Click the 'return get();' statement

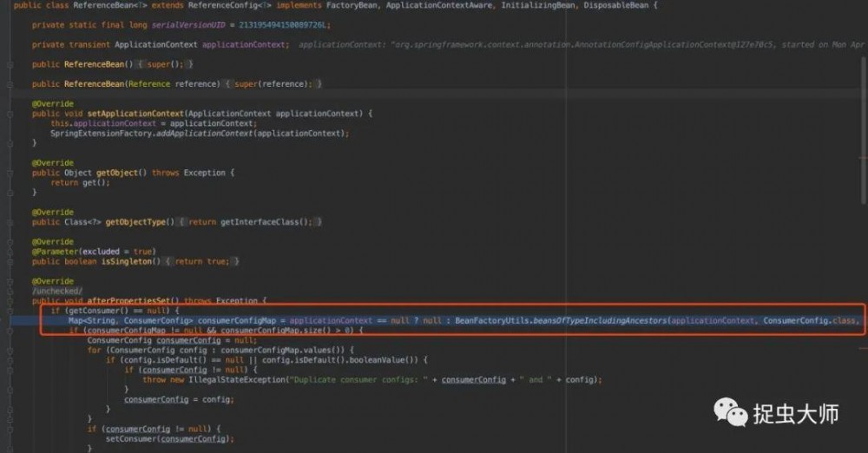point(80,183)
